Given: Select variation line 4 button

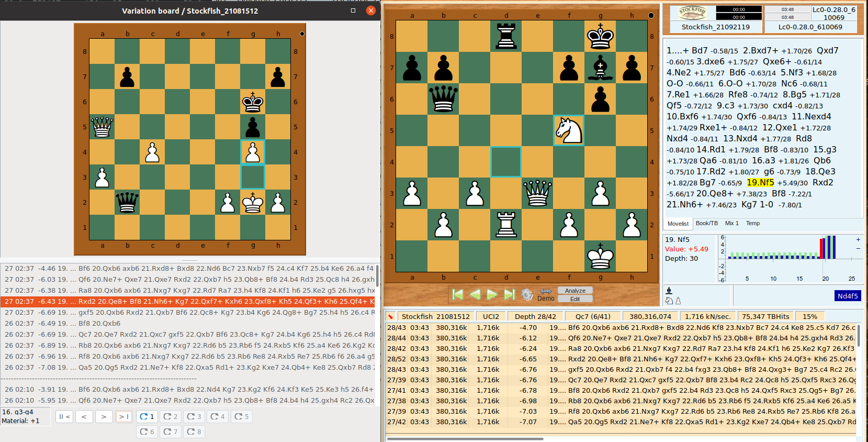Looking at the screenshot, I should pyautogui.click(x=218, y=417).
